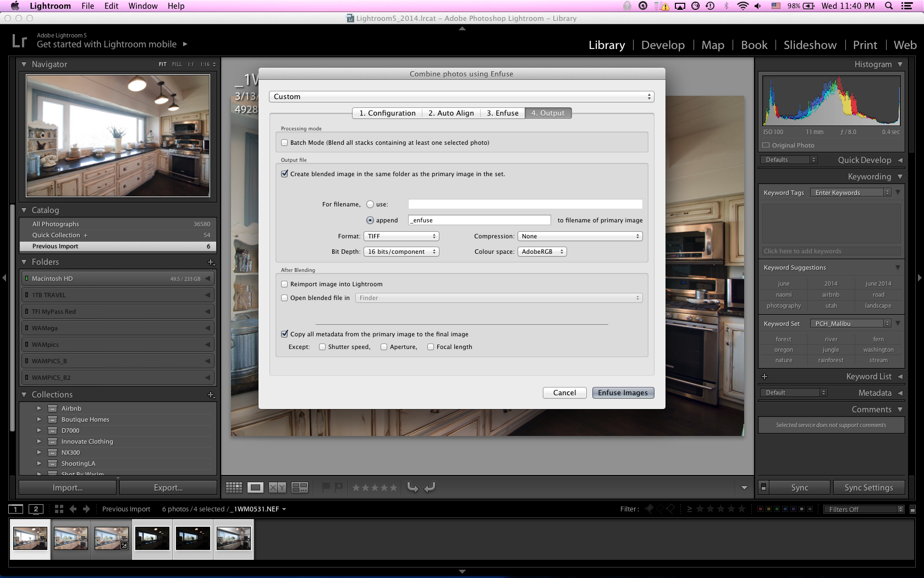The height and width of the screenshot is (578, 924).
Task: Add new collection with plus icon
Action: click(211, 395)
